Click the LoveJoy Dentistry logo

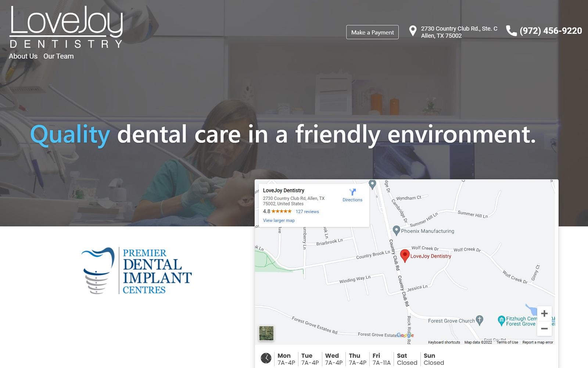tap(66, 27)
